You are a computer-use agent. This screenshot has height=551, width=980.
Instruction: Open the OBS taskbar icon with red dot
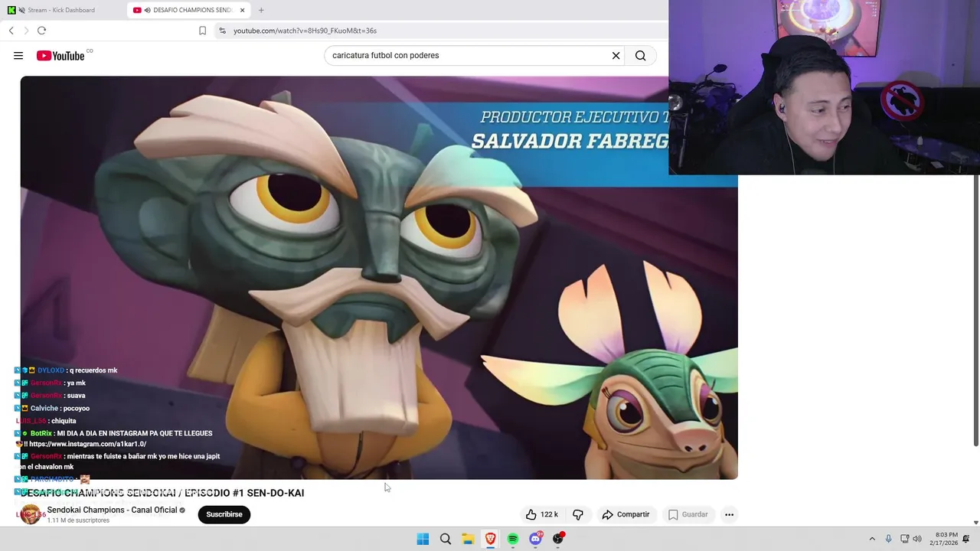pyautogui.click(x=558, y=539)
